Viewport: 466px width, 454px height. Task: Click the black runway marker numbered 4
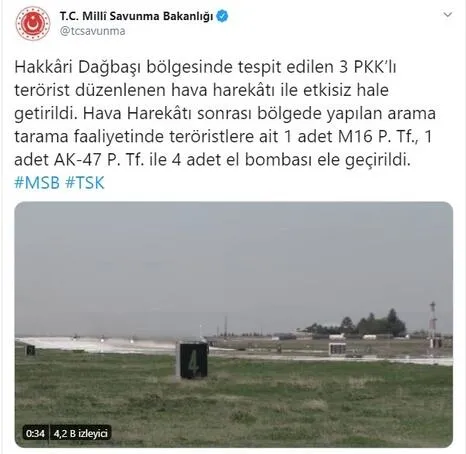(x=192, y=361)
